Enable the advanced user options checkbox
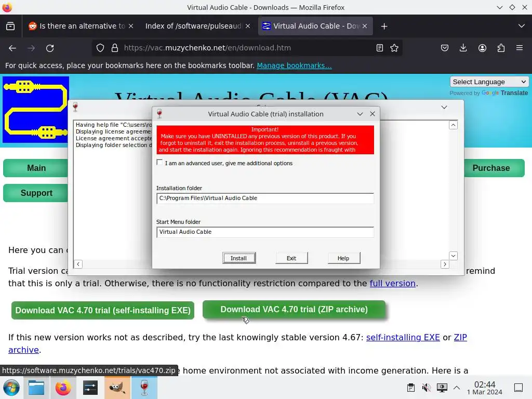The width and height of the screenshot is (532, 399). coord(159,163)
